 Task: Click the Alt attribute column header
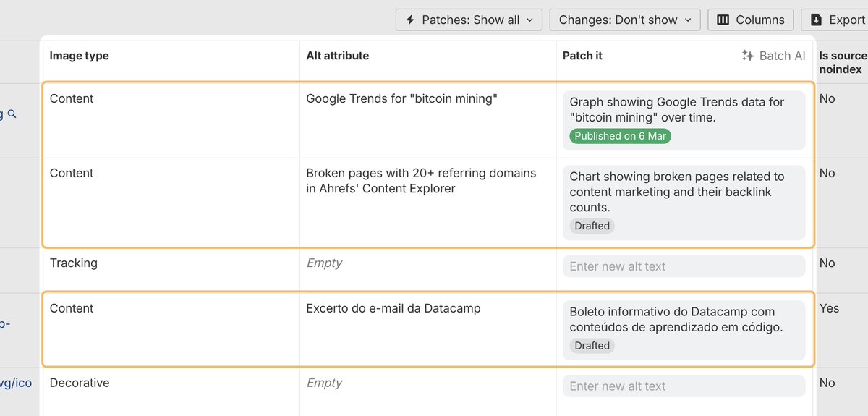coord(338,56)
